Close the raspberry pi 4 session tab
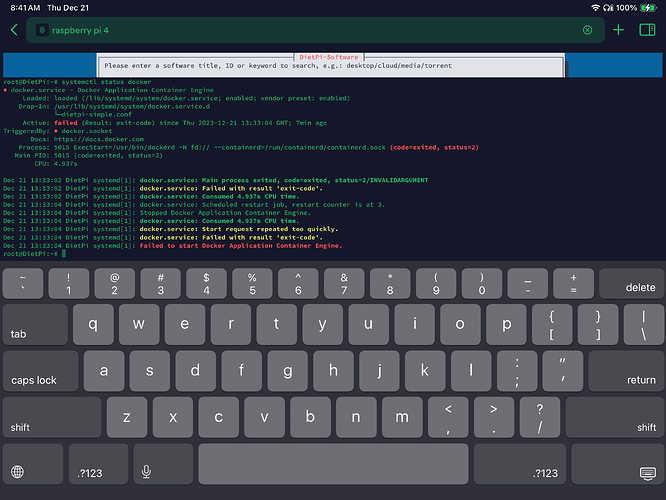 587,30
